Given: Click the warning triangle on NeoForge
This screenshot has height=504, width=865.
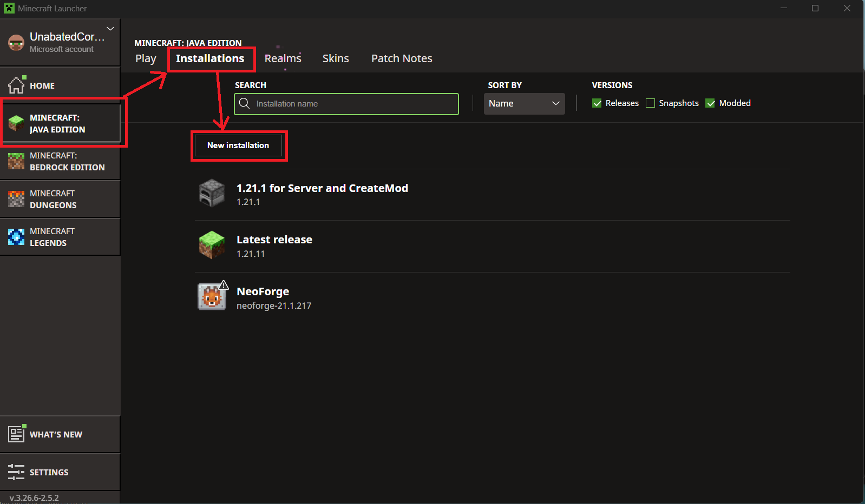Looking at the screenshot, I should (x=224, y=285).
